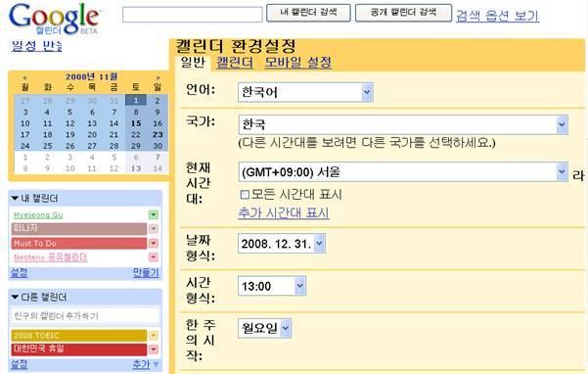Select the Neoteny 공유캘린더 calendar
Viewport: 588px width, 374px height.
50,257
